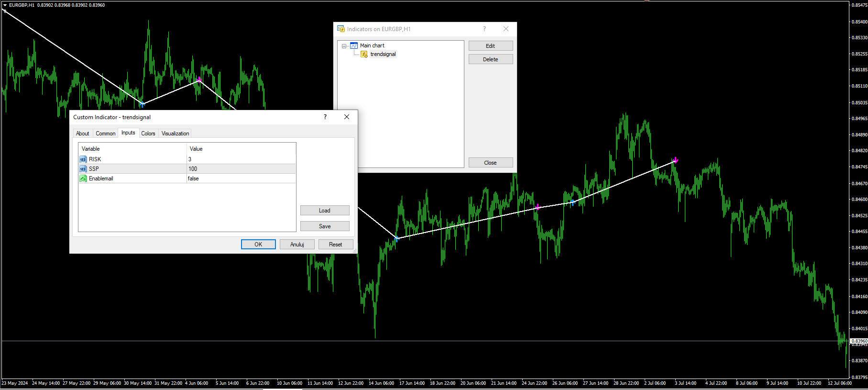Click the Reset button

(335, 245)
